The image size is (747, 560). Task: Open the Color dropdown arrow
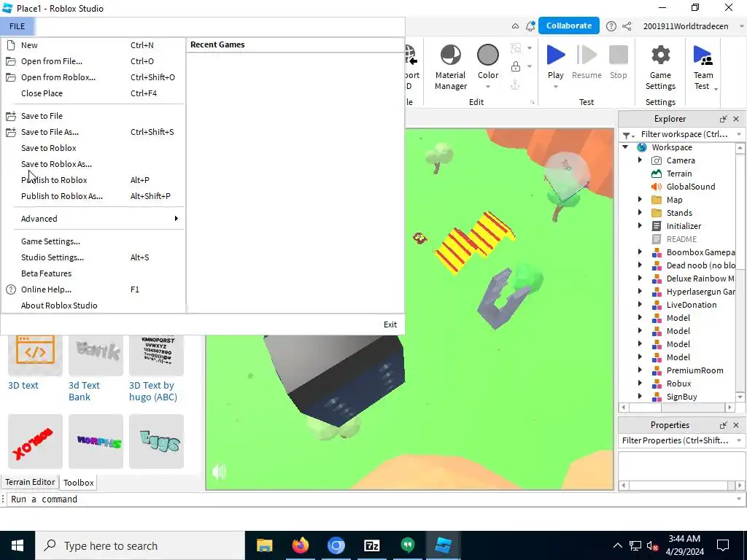[x=488, y=87]
